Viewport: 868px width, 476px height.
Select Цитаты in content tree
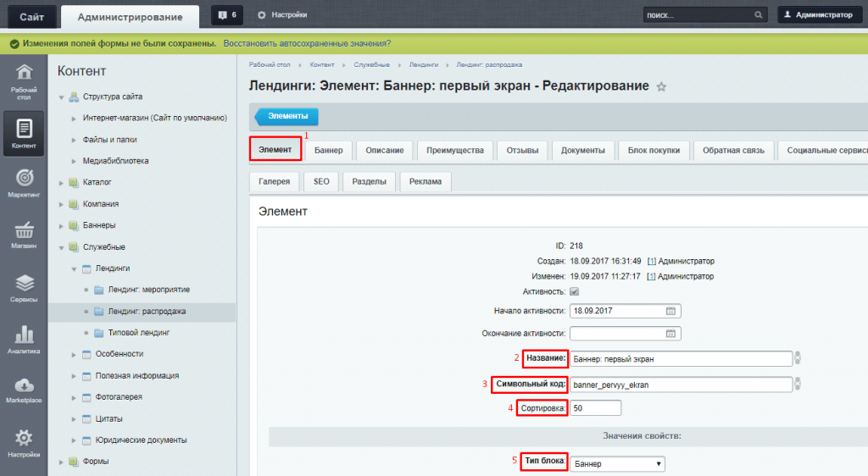[109, 419]
